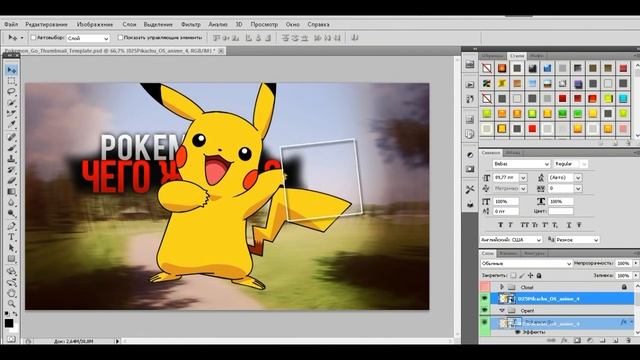Toggle visibility of Open! group
Image resolution: width=640 pixels, height=360 pixels.
coord(484,311)
